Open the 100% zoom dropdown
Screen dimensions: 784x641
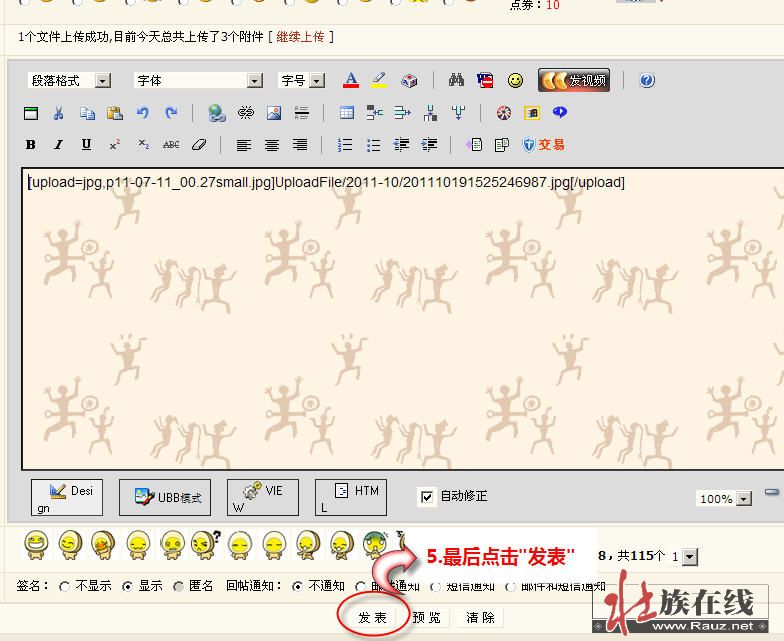[725, 498]
